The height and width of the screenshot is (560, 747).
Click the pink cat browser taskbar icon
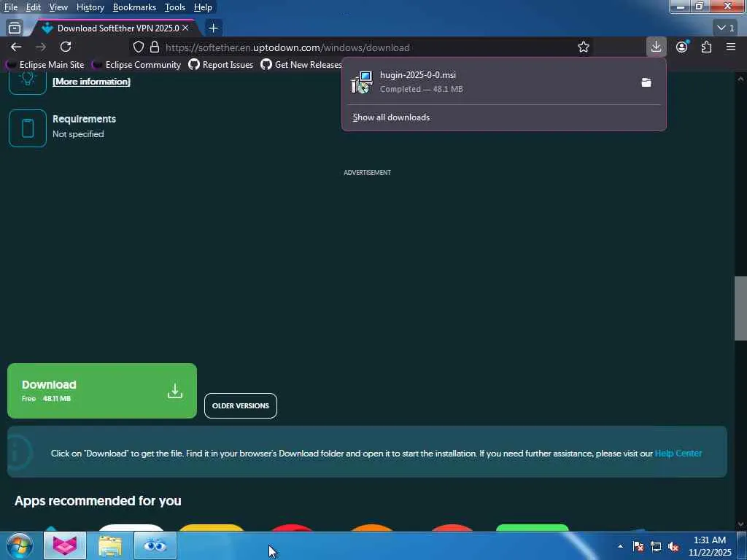click(x=65, y=545)
